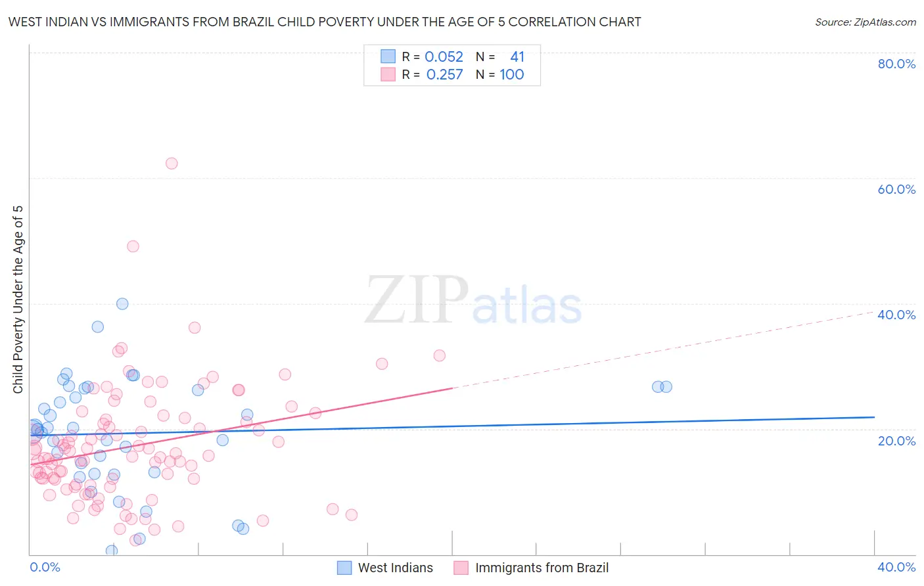Viewport: 924px width, 586px height.
Task: Click the West Indians legend blue swatch
Action: (344, 568)
